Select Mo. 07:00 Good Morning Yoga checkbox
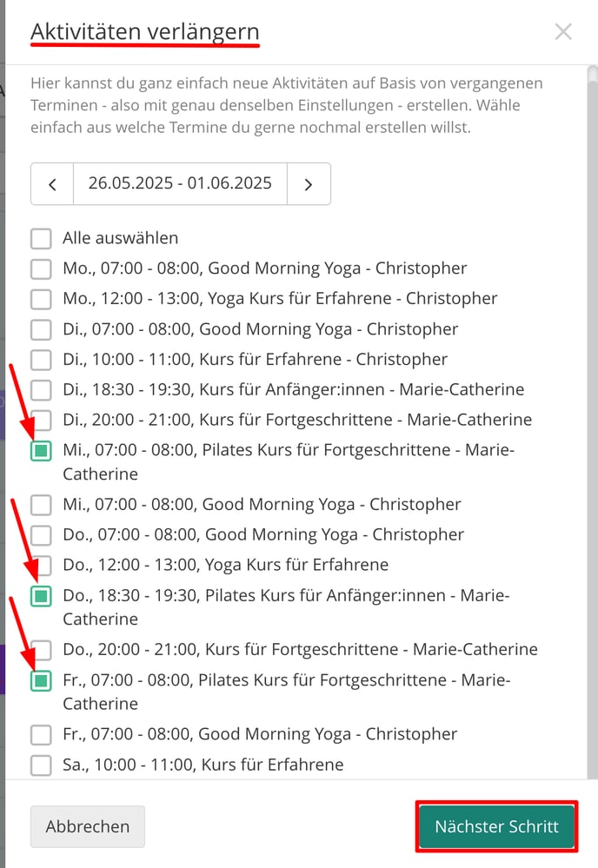 coord(41,268)
